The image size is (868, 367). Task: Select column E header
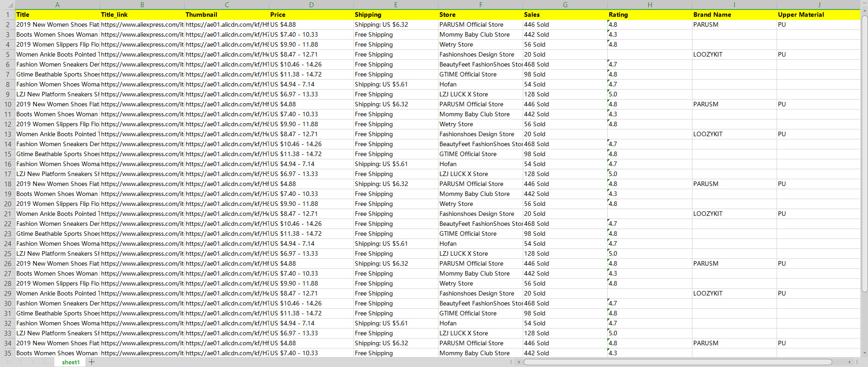point(396,5)
